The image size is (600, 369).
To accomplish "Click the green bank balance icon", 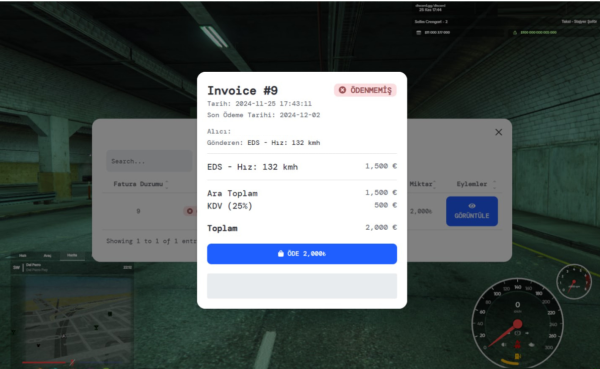I will click(x=515, y=33).
